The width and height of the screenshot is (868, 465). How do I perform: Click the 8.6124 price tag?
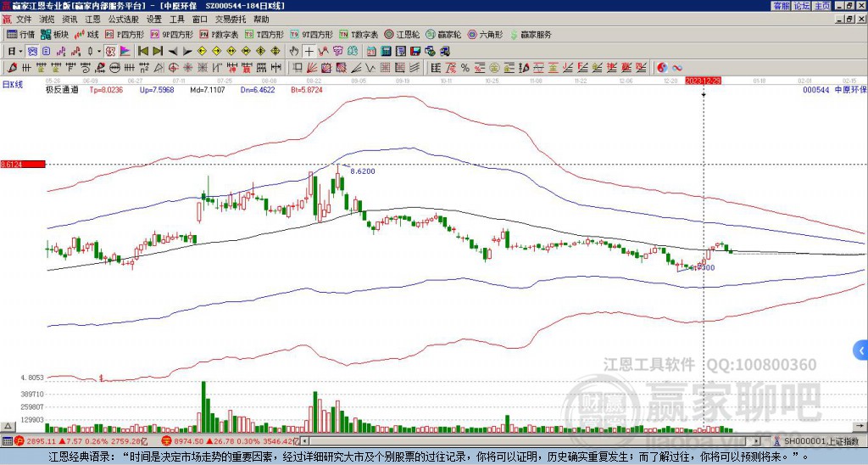pyautogui.click(x=22, y=165)
